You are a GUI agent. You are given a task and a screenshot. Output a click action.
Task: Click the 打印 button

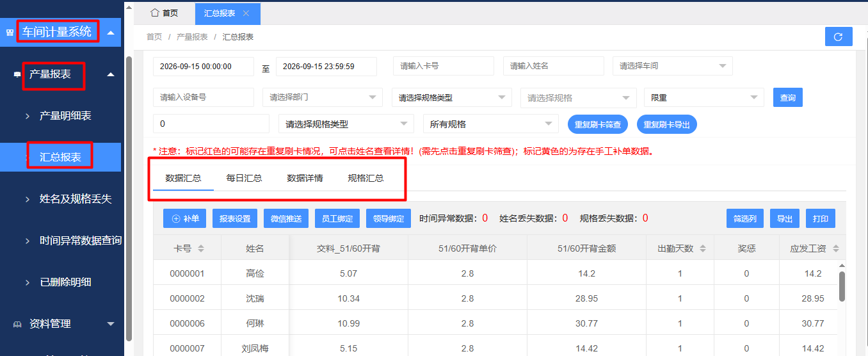click(821, 218)
